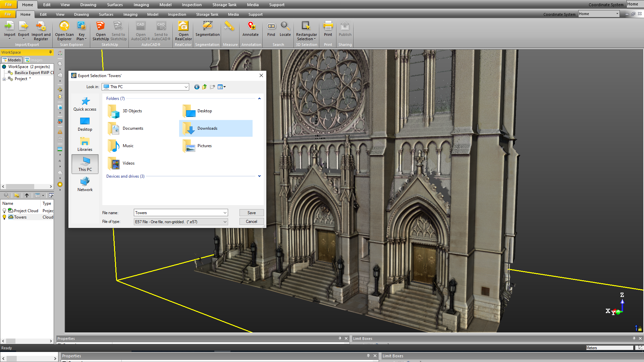Open the File name combo dropdown arrow
The height and width of the screenshot is (362, 644).
[x=225, y=213]
